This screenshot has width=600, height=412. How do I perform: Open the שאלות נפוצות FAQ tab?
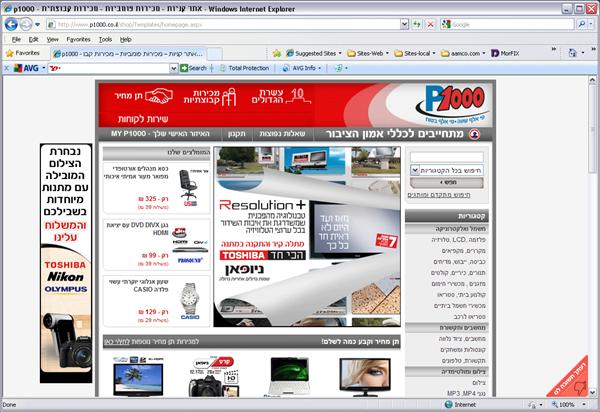pyautogui.click(x=282, y=134)
